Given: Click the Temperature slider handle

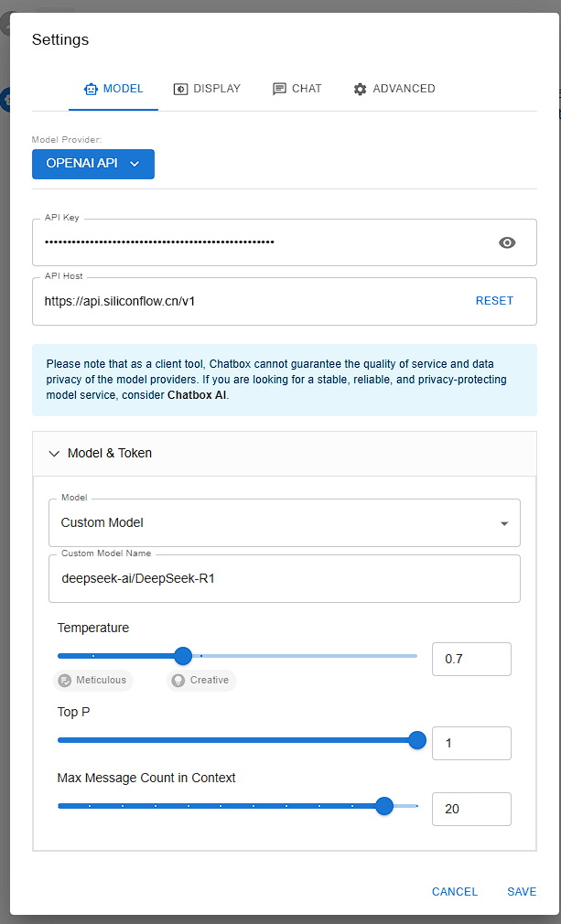Looking at the screenshot, I should coord(183,655).
